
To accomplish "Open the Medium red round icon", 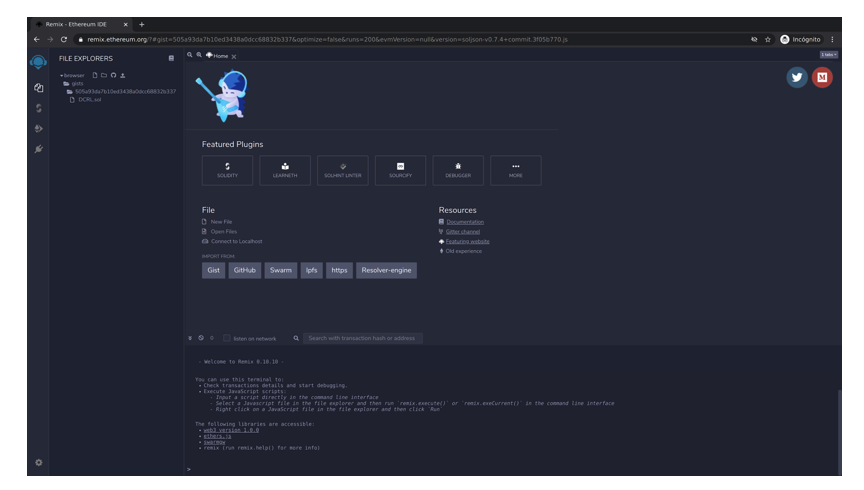I will (822, 77).
